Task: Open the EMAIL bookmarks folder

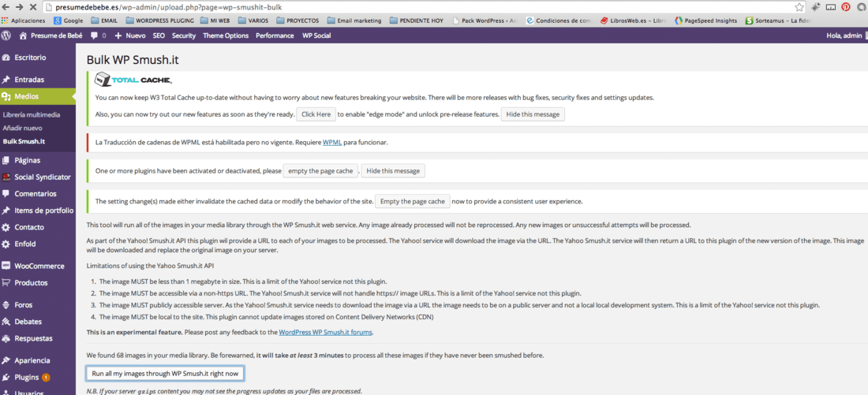Action: click(105, 20)
